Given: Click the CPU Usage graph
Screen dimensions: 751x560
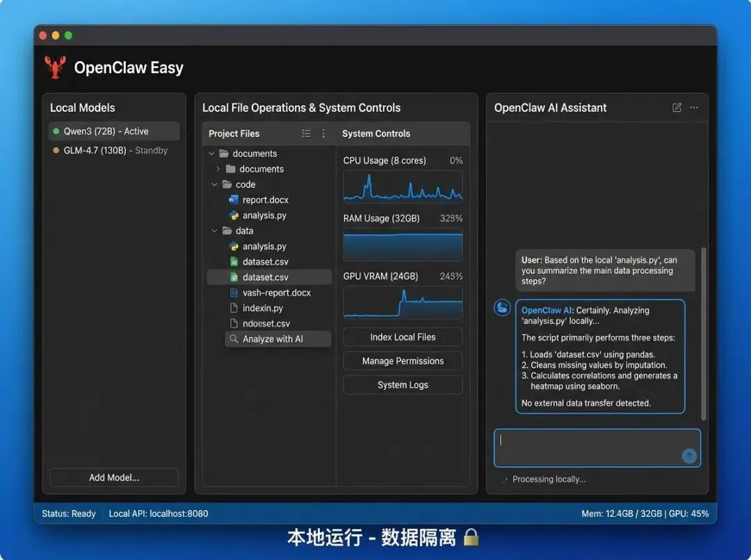Looking at the screenshot, I should pos(403,187).
